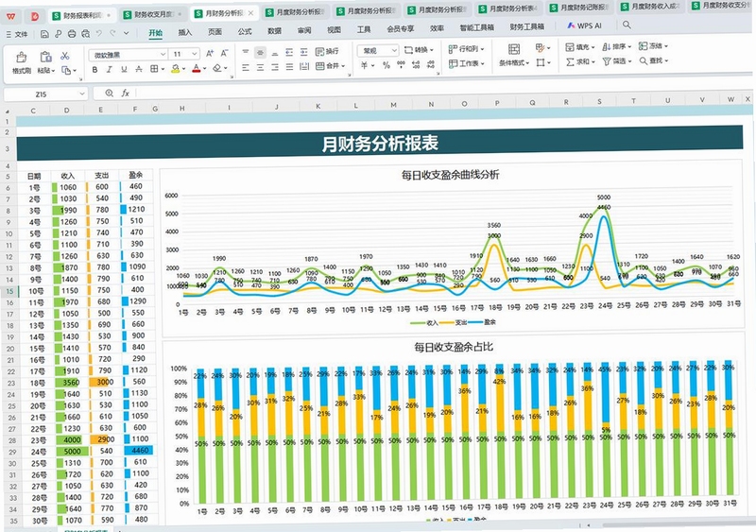Open the name box dropdown arrow

point(82,94)
